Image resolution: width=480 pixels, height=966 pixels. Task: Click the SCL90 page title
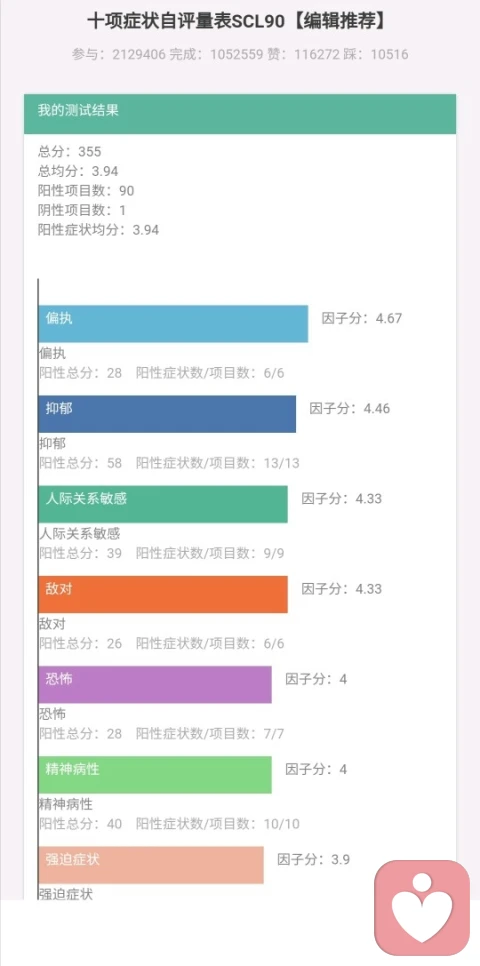240,22
